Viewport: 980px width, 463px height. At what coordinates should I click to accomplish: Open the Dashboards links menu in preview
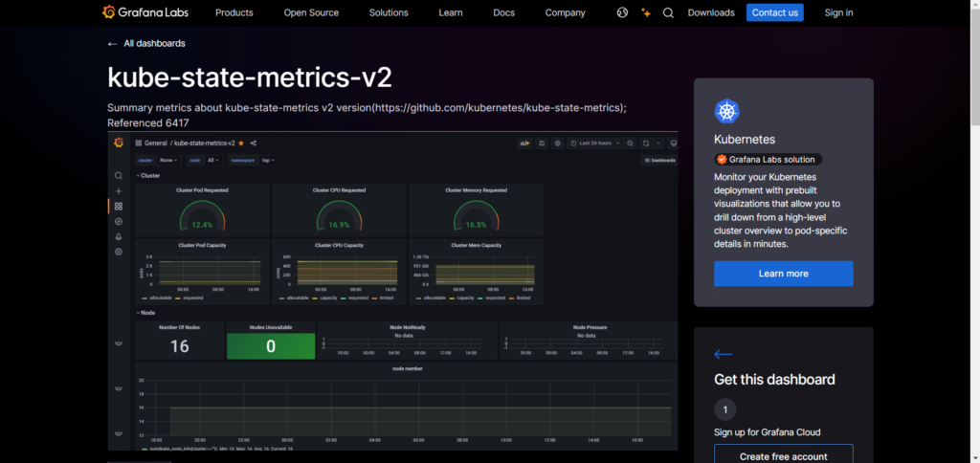pyautogui.click(x=659, y=161)
